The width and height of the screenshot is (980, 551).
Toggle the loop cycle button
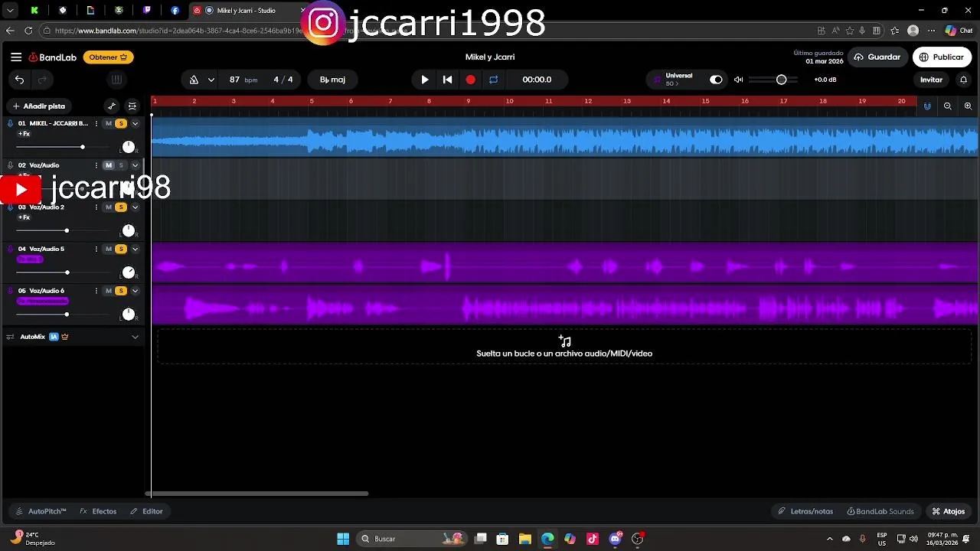(x=494, y=80)
